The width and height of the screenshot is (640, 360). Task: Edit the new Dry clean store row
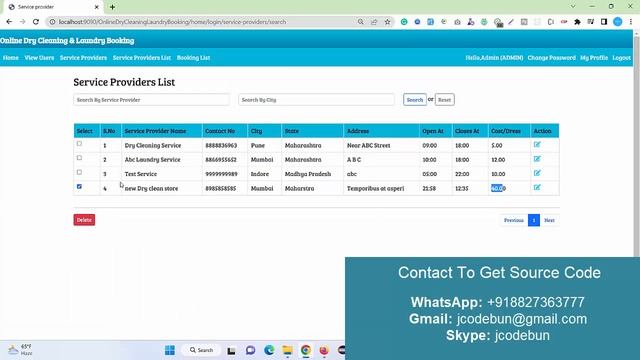[x=537, y=187]
